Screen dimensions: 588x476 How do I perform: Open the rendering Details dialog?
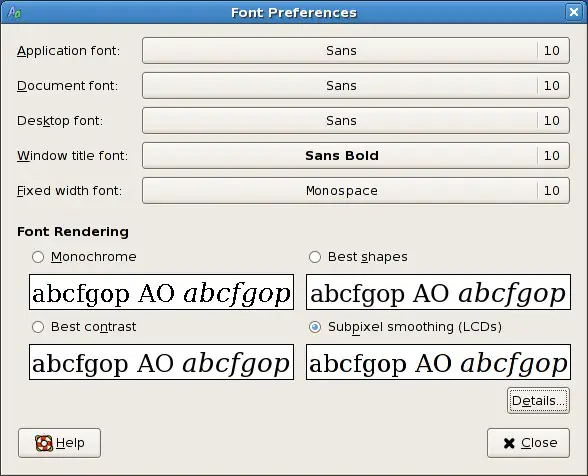538,401
